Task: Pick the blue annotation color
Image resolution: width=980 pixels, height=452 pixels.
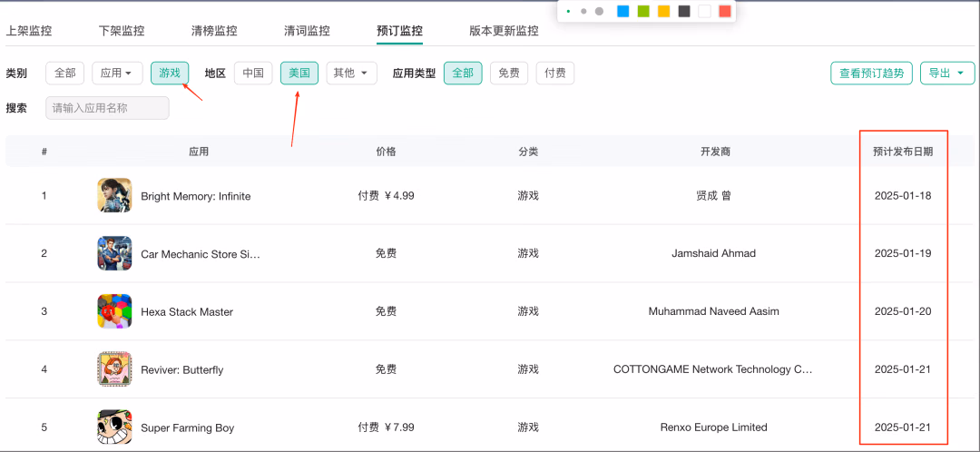Action: point(622,11)
